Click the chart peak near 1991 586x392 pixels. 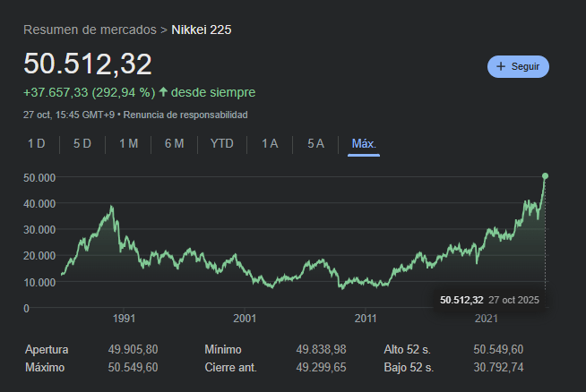[112, 207]
